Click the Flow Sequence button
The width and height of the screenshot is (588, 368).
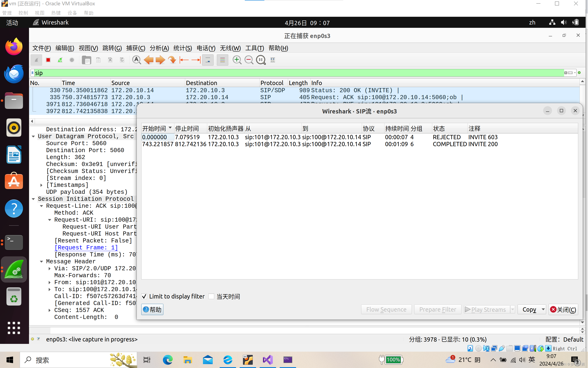386,309
